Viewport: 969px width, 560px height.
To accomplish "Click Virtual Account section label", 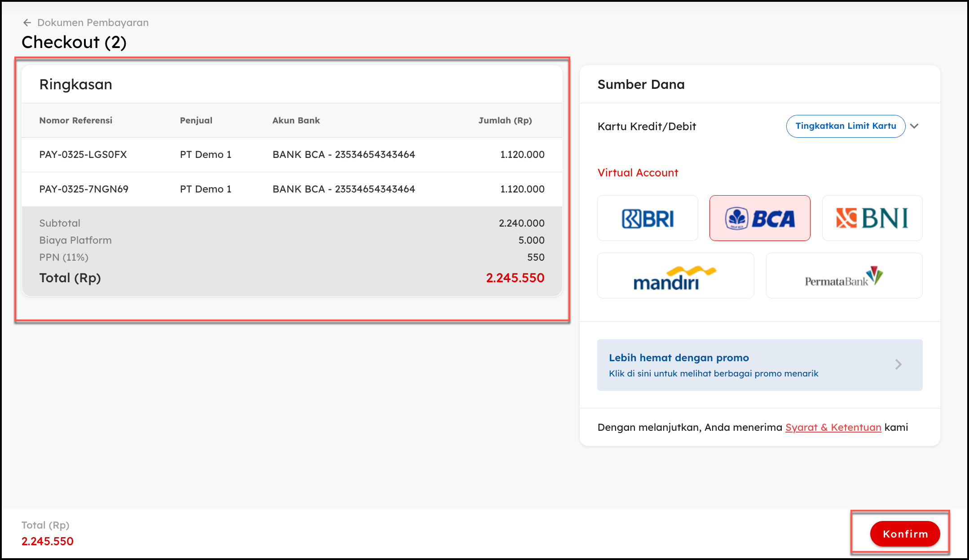I will click(638, 173).
